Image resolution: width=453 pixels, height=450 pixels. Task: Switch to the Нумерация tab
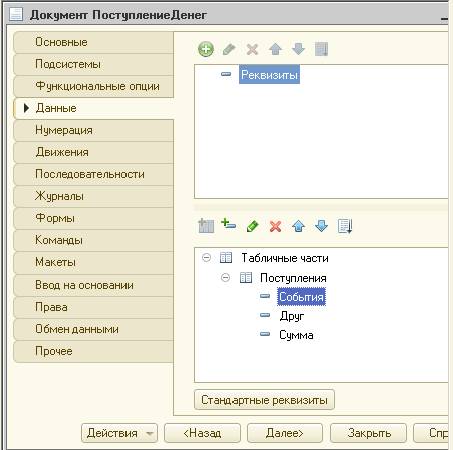point(94,130)
